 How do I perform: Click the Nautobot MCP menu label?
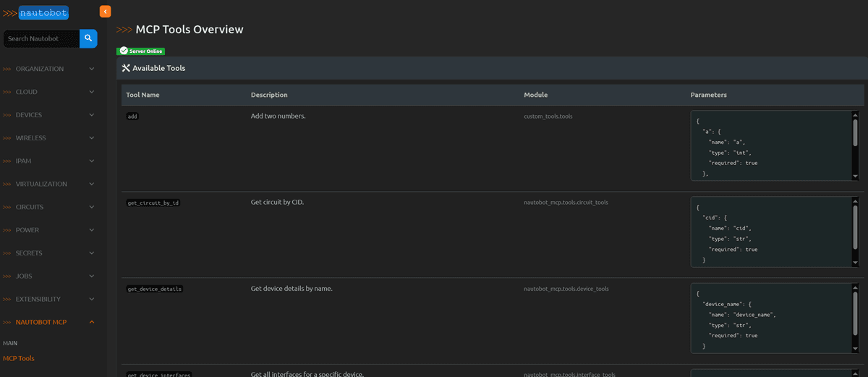click(x=41, y=322)
